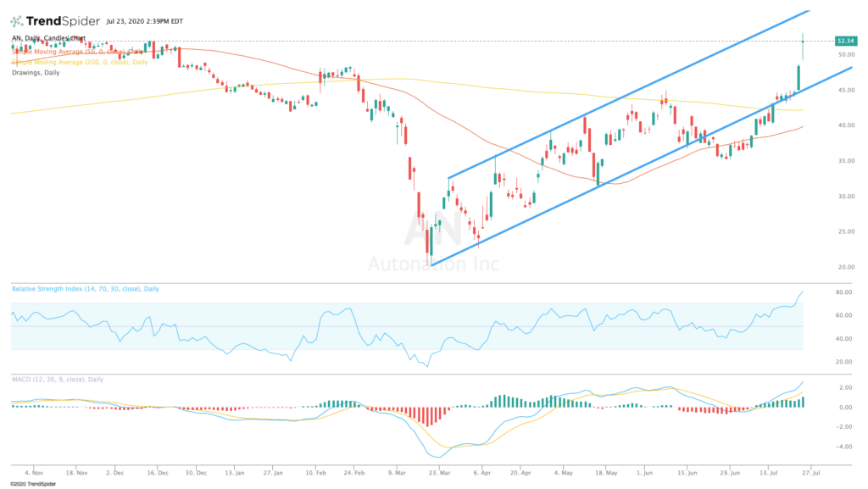
Task: Click the 2. Dec date label
Action: tap(115, 473)
